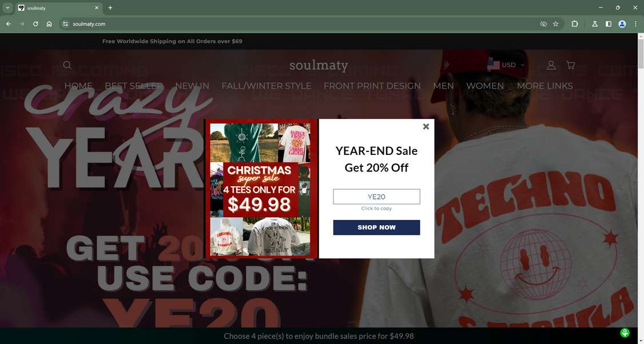Image resolution: width=644 pixels, height=344 pixels.
Task: Copy the YE20 coupon code field
Action: pos(377,197)
